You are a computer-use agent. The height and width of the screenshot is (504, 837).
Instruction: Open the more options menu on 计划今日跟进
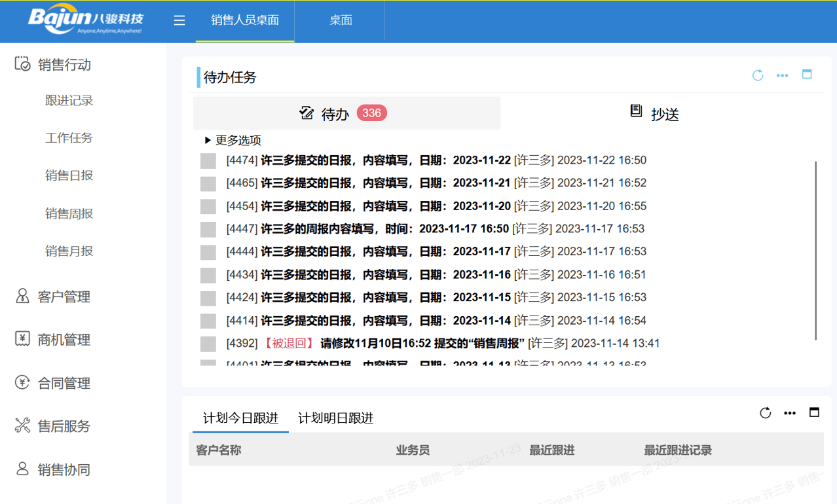[x=789, y=412]
